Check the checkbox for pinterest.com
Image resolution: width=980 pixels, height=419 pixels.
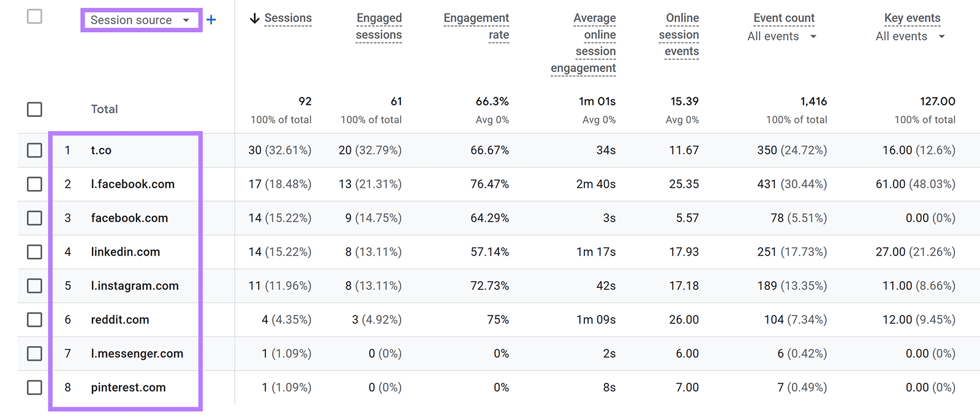(34, 387)
